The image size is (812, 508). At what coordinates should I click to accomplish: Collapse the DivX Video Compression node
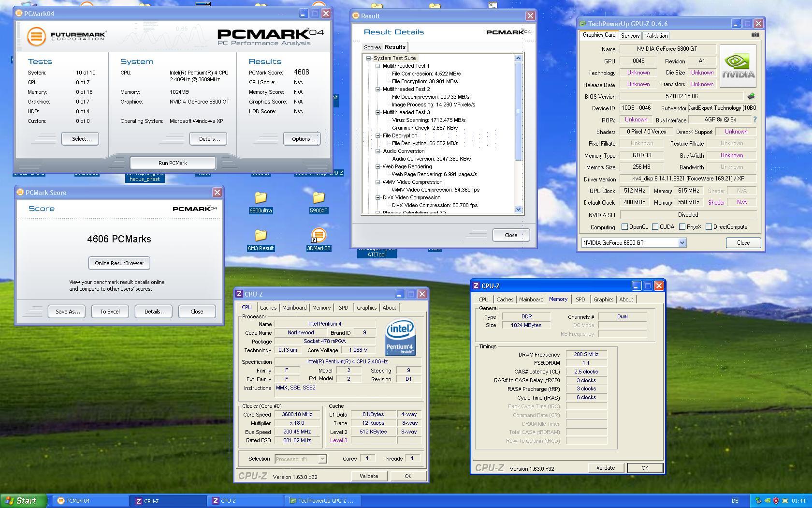click(378, 197)
